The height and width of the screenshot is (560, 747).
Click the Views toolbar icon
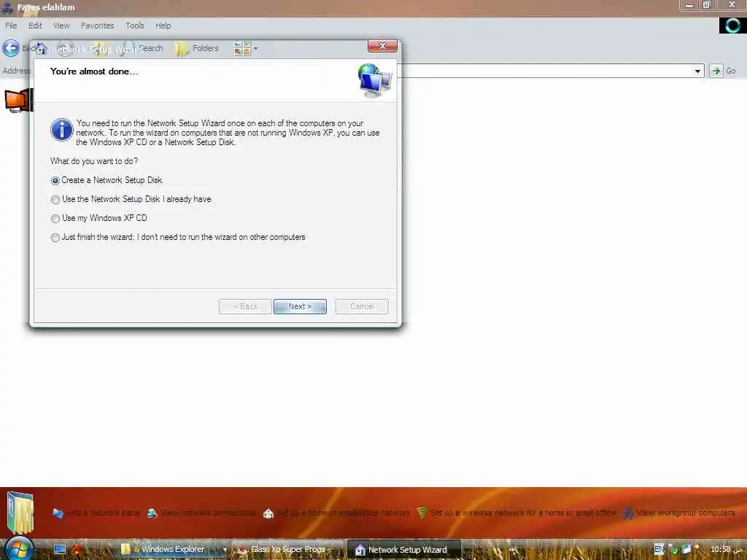coord(242,48)
